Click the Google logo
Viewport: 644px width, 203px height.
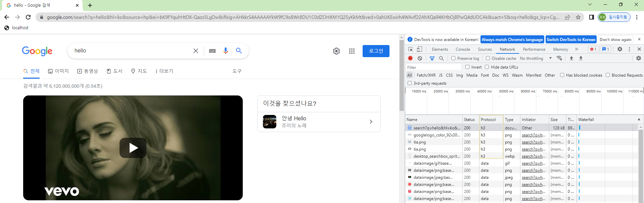[x=37, y=51]
